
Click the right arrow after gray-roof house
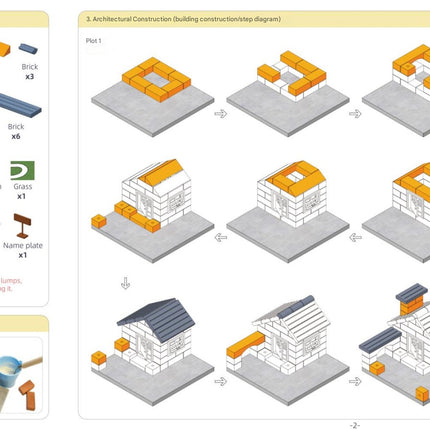[x=221, y=381]
